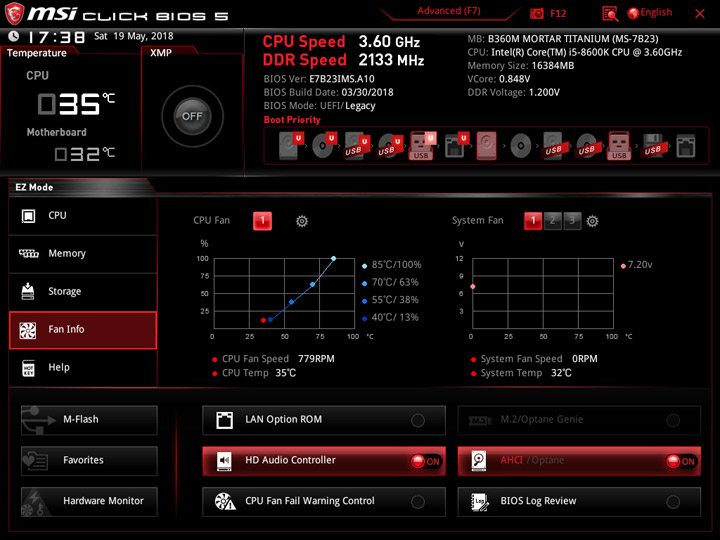Image resolution: width=720 pixels, height=540 pixels.
Task: Click the 85°C curve point on CPU Fan graph
Action: (x=333, y=259)
